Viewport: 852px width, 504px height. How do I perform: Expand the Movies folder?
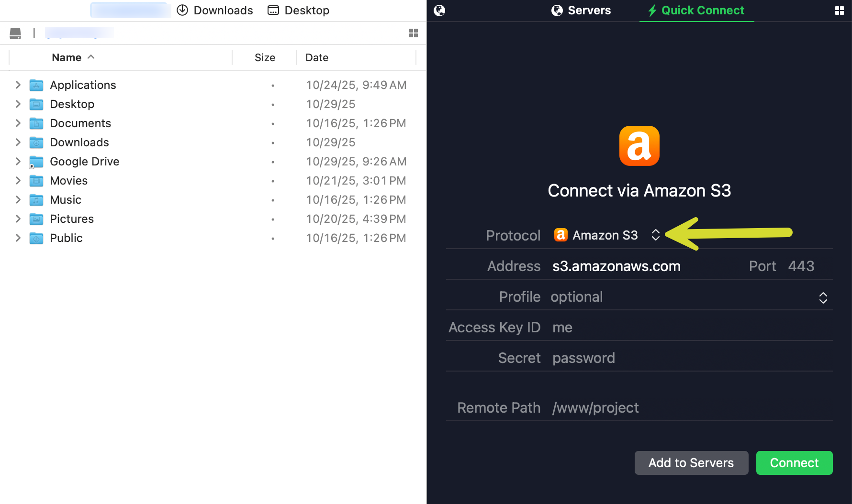(18, 181)
